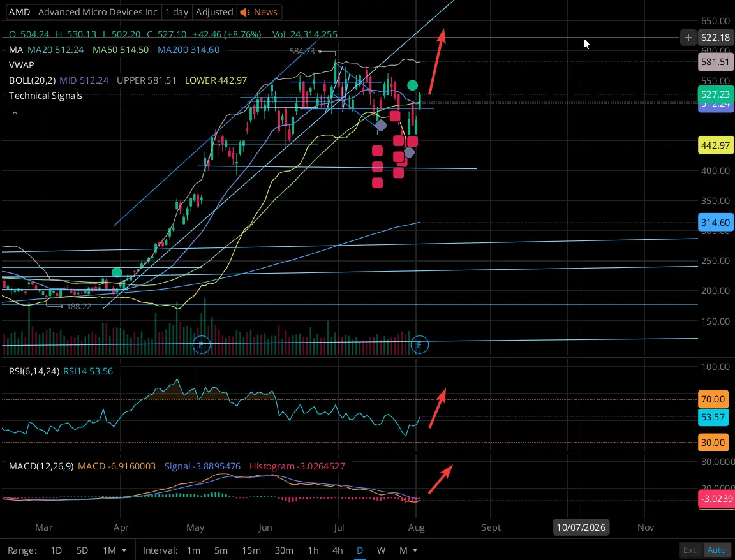Click the Technical Signals label
Viewport: 735px width, 560px height.
pyautogui.click(x=45, y=96)
